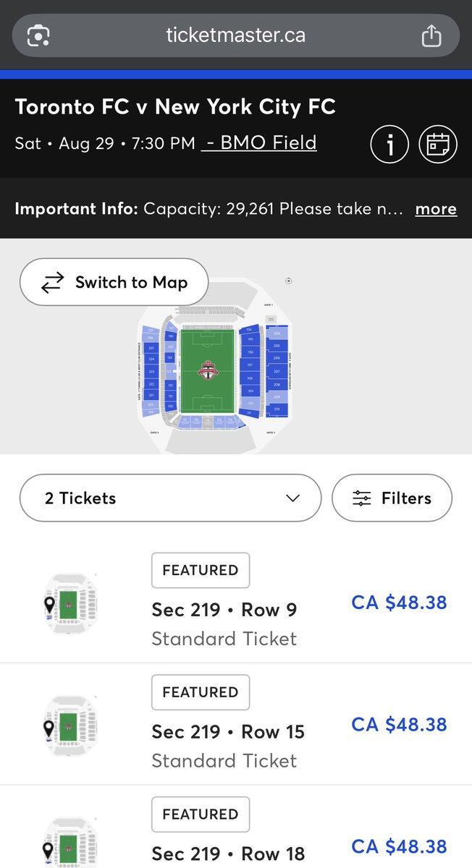Select Sec 219 Row 18 ticket listing

[x=236, y=827]
